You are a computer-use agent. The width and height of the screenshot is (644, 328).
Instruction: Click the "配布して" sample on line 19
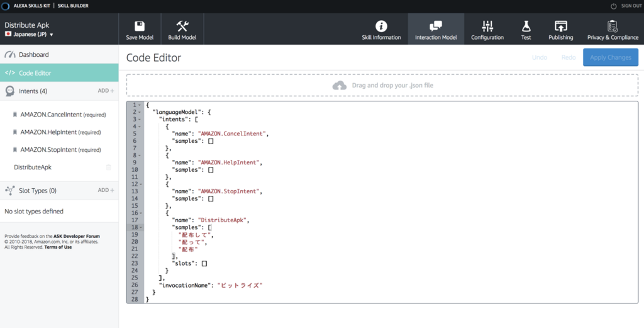tap(195, 235)
